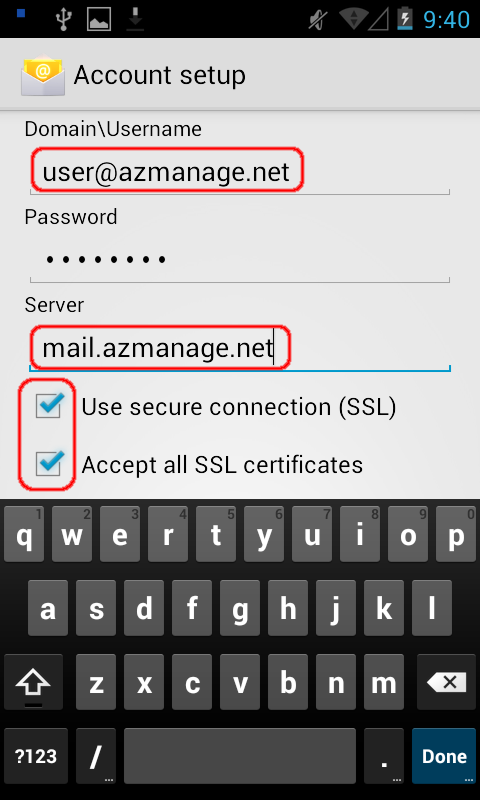This screenshot has width=480, height=800.
Task: Tap the muted sound status icon
Action: point(318,19)
